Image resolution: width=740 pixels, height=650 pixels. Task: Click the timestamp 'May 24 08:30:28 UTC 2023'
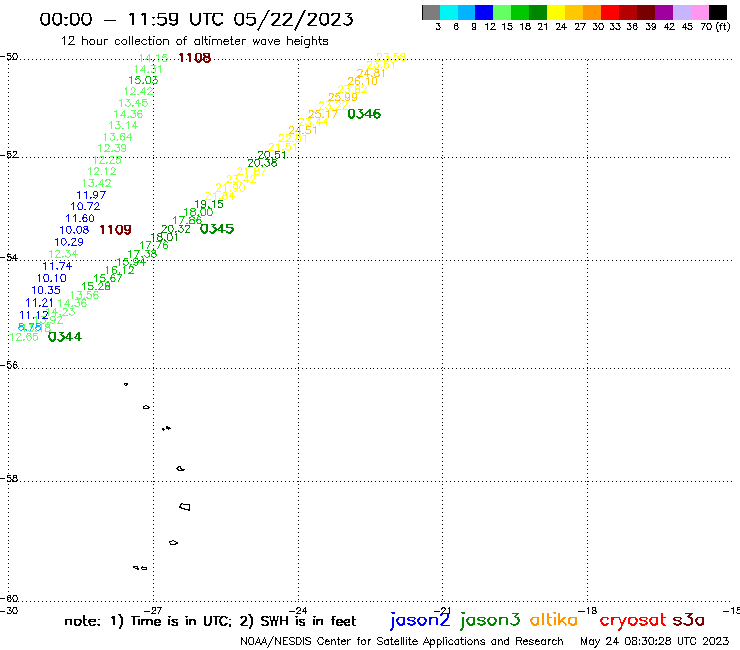[654, 641]
